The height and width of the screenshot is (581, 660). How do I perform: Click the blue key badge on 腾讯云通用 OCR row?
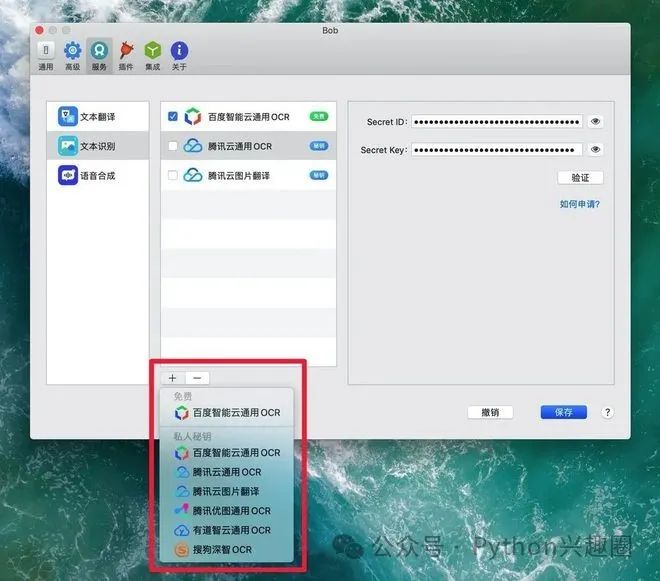pyautogui.click(x=319, y=146)
